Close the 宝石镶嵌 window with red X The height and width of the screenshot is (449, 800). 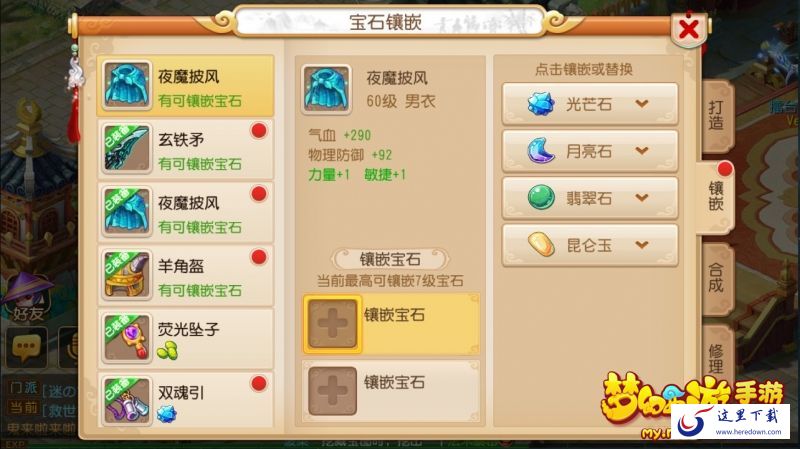689,29
